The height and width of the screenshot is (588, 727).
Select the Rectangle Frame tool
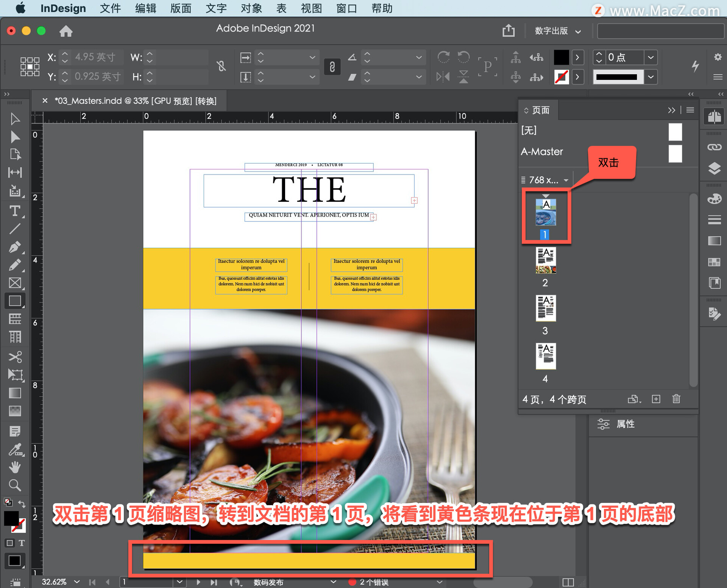pos(15,283)
